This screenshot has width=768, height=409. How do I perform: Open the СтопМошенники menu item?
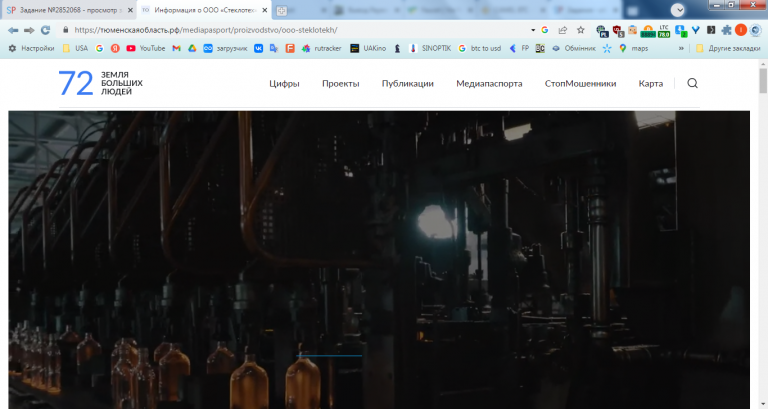tap(580, 83)
